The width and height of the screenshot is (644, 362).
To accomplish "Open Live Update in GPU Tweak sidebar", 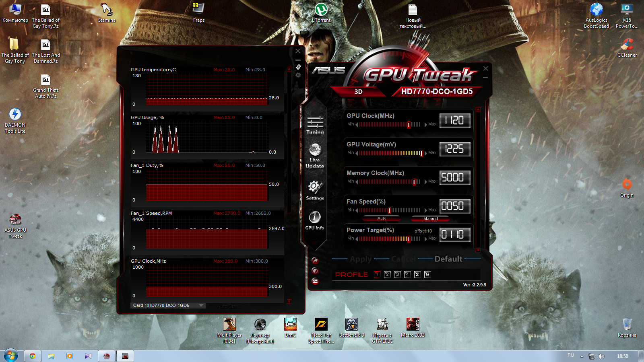I will [315, 156].
